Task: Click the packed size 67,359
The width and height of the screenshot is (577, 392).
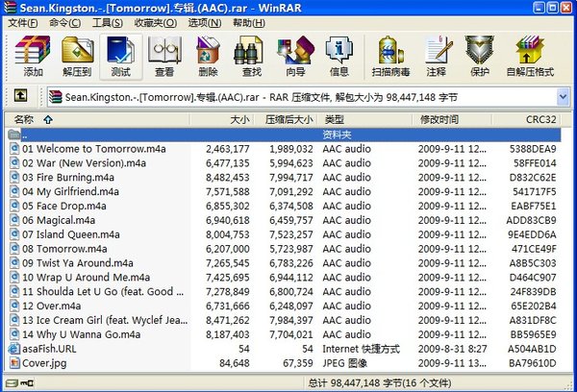Action: [x=298, y=363]
